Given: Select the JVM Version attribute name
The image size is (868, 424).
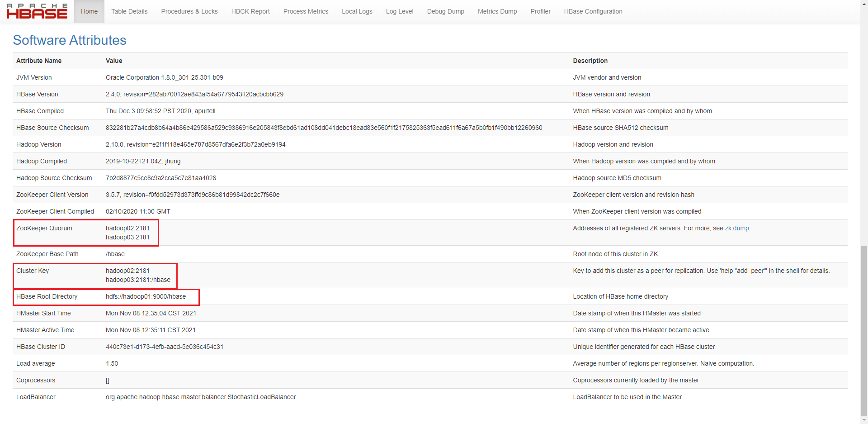Looking at the screenshot, I should [x=34, y=77].
